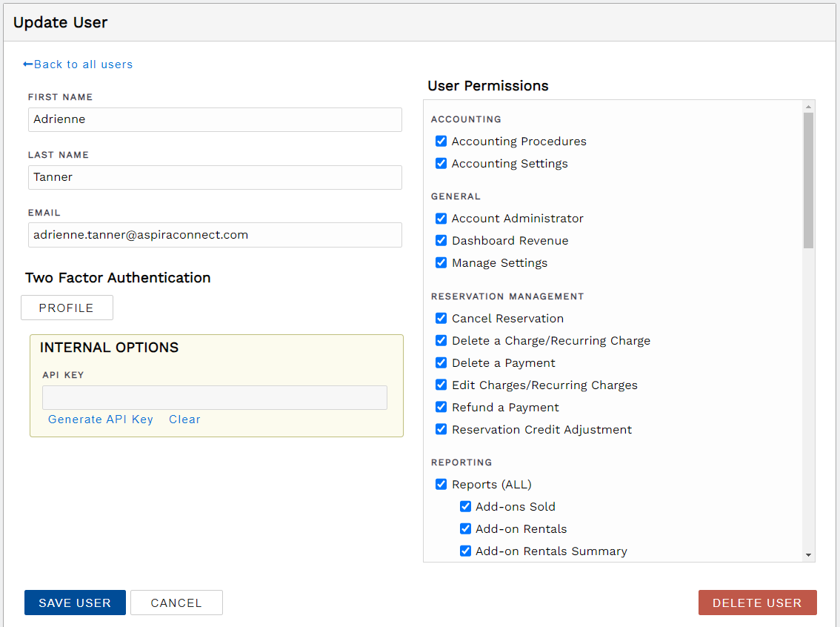
Task: Click Clear to remove the API key
Action: click(x=184, y=419)
